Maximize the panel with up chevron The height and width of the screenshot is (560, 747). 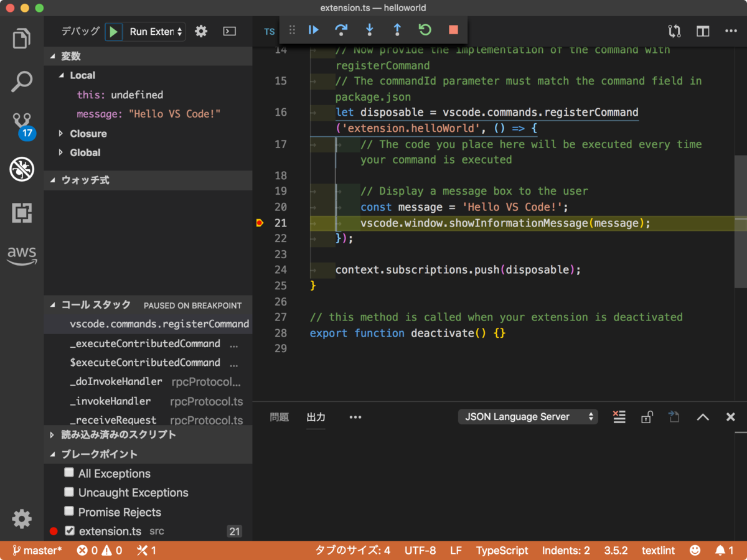click(x=703, y=417)
